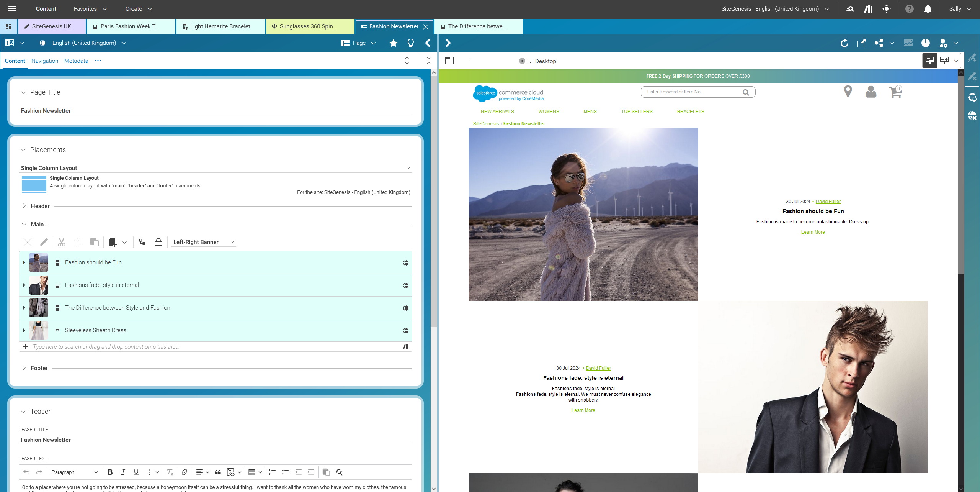Open the Left-Right Banner layout dropdown
Image resolution: width=980 pixels, height=492 pixels.
click(x=203, y=242)
